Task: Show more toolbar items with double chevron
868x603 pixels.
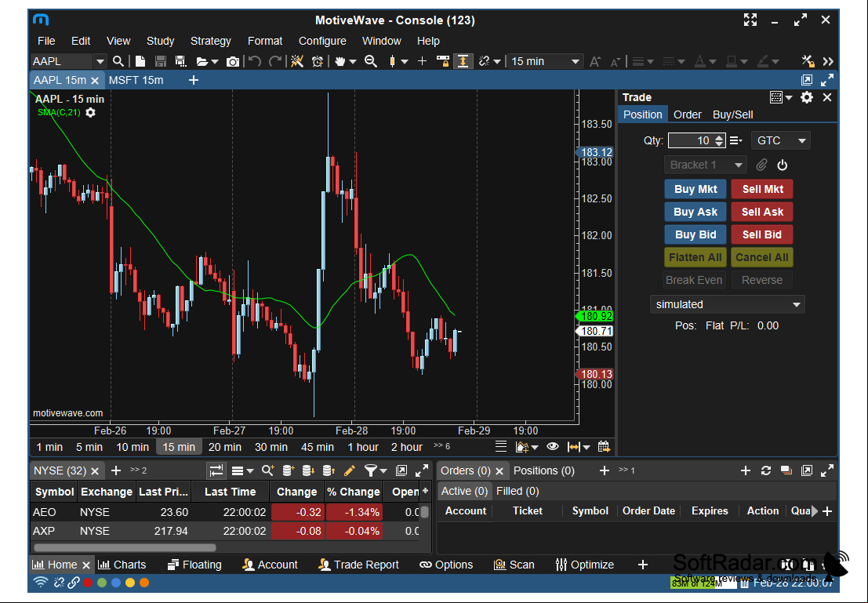Action: pos(827,61)
